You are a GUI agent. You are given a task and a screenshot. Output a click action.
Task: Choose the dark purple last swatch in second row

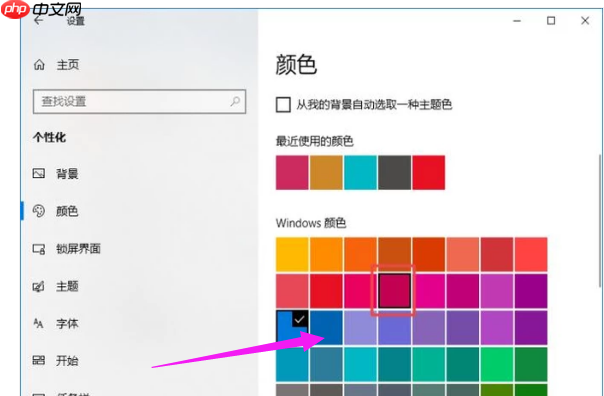point(531,291)
